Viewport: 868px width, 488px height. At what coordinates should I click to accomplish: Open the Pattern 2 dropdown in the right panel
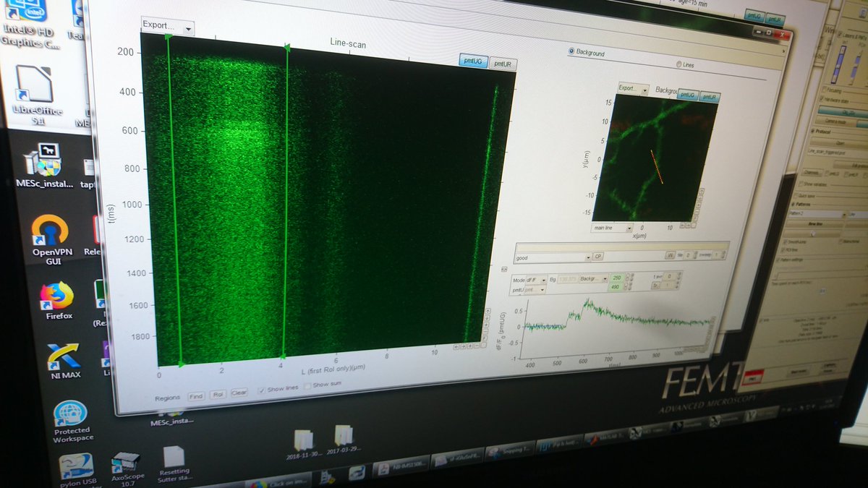(x=817, y=215)
